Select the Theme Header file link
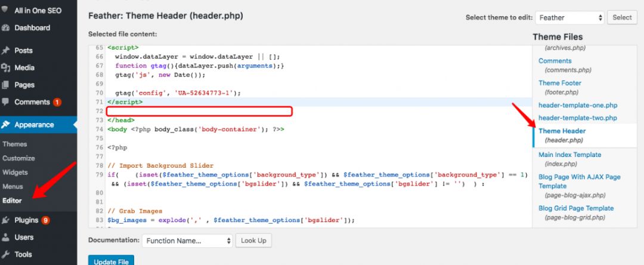Screen dimensions: 644x265 562,131
